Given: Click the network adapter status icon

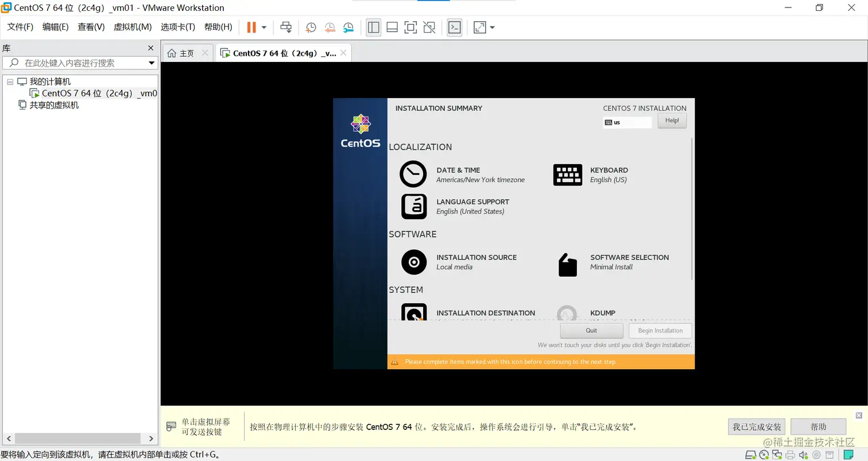Looking at the screenshot, I should point(777,455).
